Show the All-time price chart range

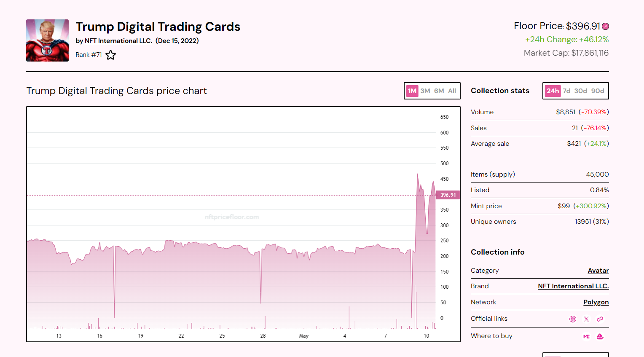pos(452,91)
